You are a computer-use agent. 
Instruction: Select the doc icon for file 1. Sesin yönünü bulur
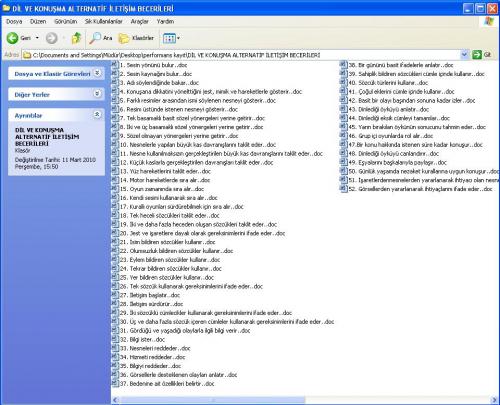[115, 64]
